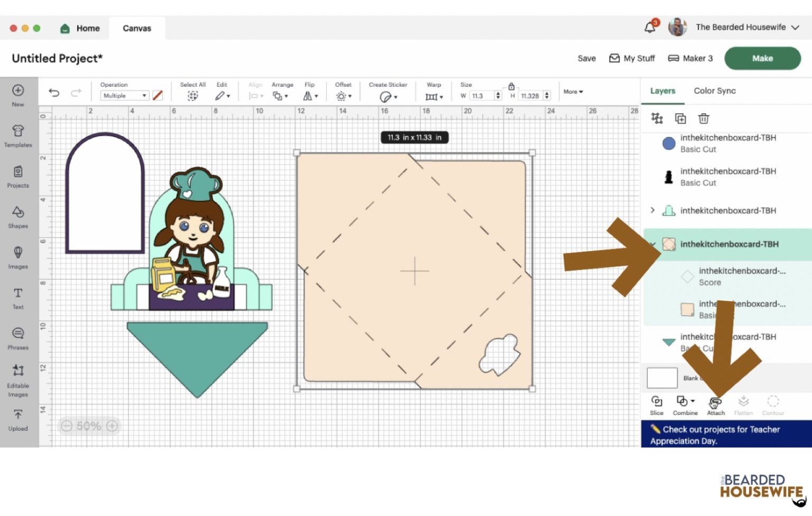Delete selected layer with trash icon

click(x=703, y=118)
